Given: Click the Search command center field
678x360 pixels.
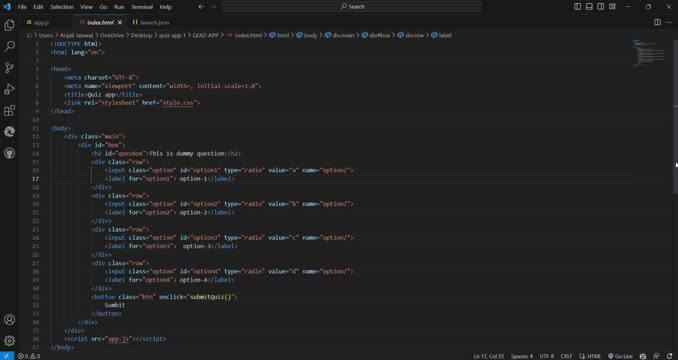Looking at the screenshot, I should click(x=352, y=6).
